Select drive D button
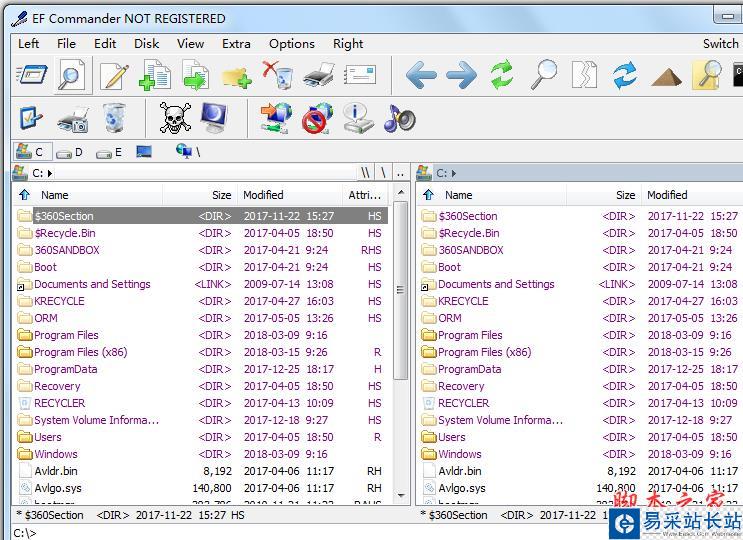Viewport: 743px width, 540px height. (70, 153)
